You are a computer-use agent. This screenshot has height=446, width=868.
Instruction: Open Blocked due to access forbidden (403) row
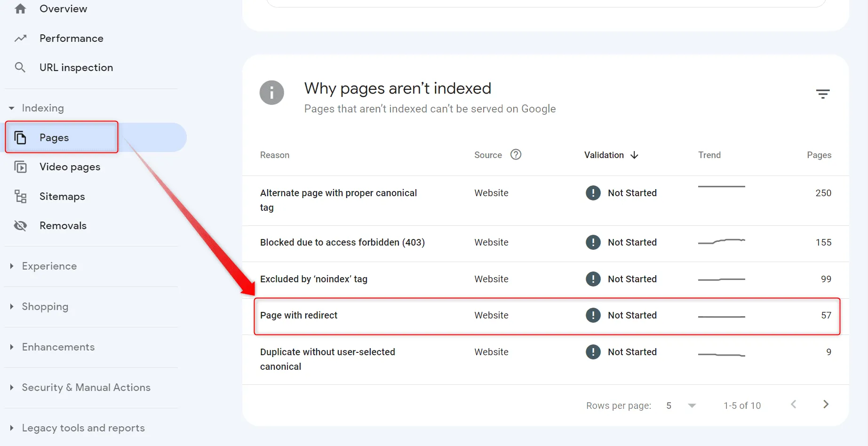click(x=546, y=243)
